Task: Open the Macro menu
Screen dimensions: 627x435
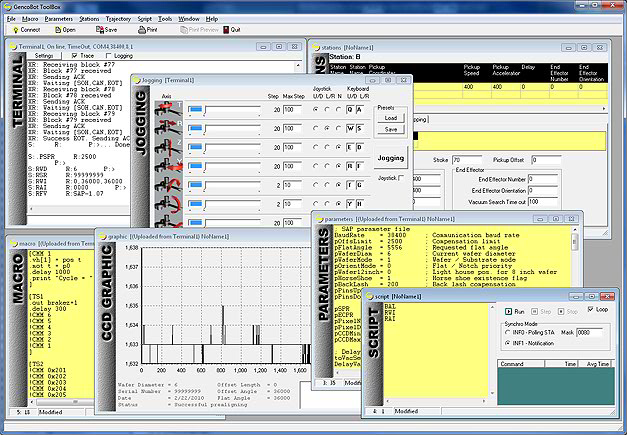Action: [30, 19]
